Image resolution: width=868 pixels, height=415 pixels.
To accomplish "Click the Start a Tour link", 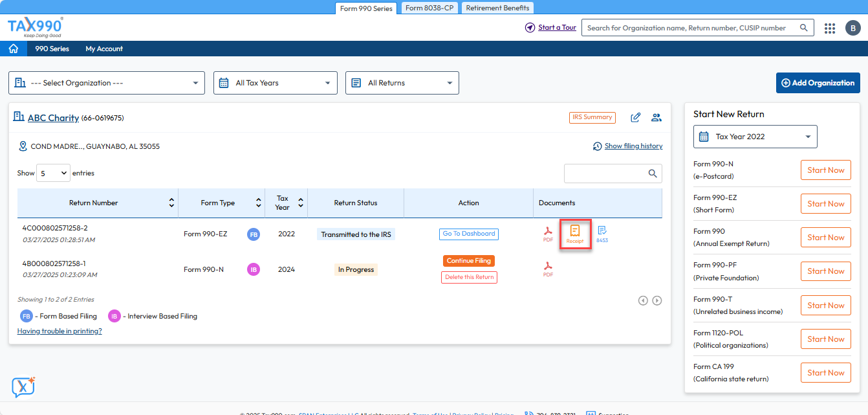I will coord(557,28).
